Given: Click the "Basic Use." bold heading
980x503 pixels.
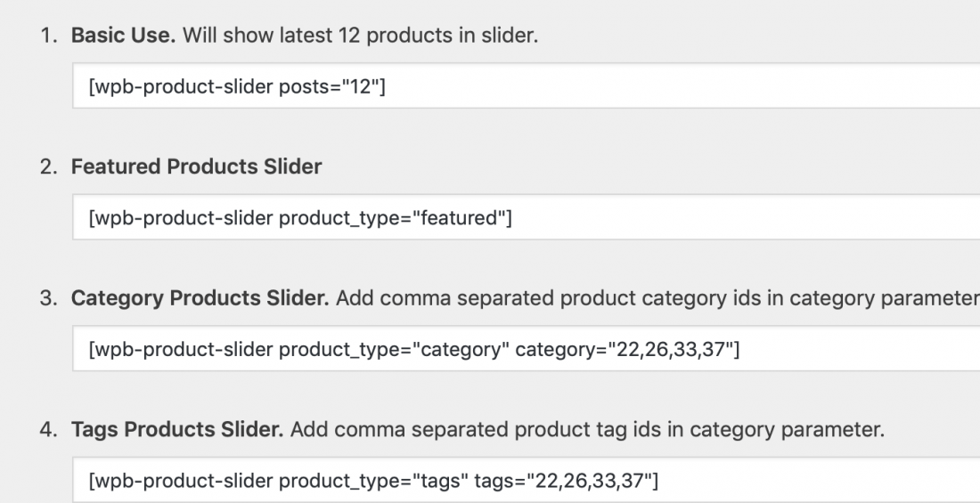Looking at the screenshot, I should click(x=123, y=35).
